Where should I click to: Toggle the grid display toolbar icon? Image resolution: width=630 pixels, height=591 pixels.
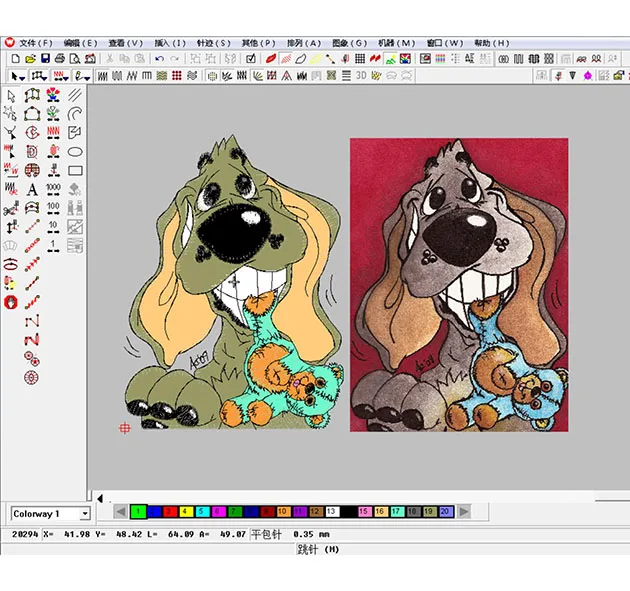[360, 59]
